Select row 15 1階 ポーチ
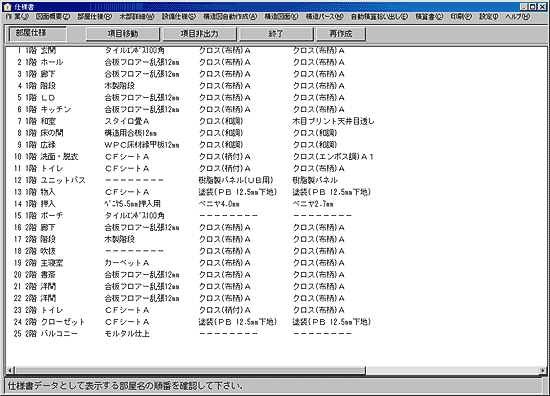550x396 pixels. (x=182, y=216)
